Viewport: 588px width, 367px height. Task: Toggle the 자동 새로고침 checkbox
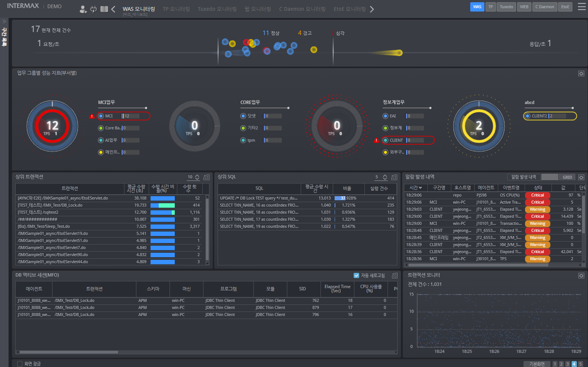(356, 275)
